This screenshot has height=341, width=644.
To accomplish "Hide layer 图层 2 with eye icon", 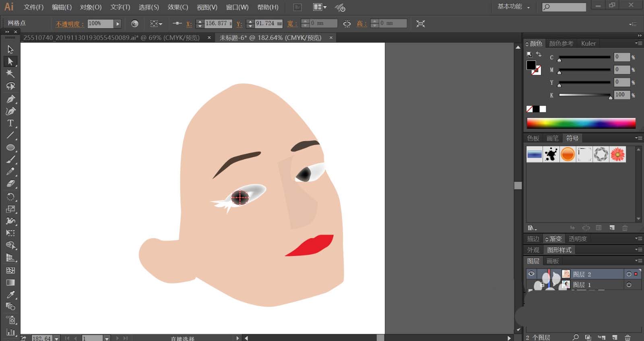I will (x=531, y=274).
